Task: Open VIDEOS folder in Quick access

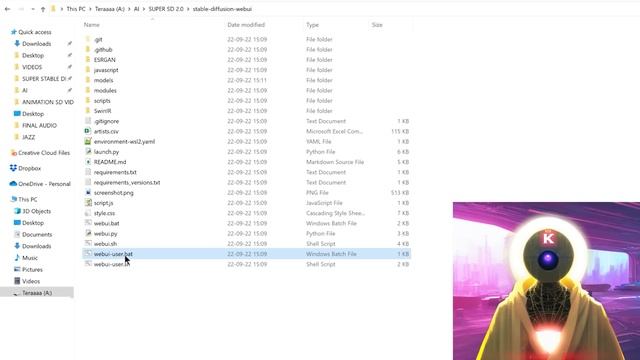Action: tap(32, 67)
